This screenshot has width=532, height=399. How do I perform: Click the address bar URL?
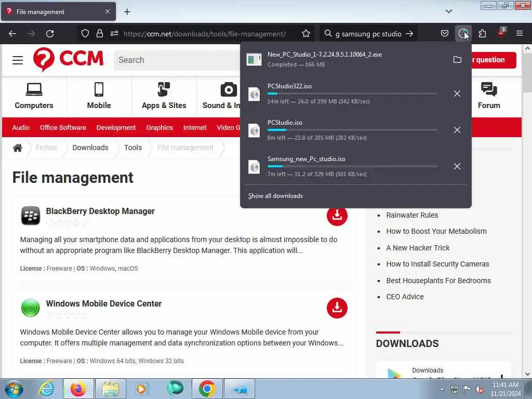[x=205, y=34]
